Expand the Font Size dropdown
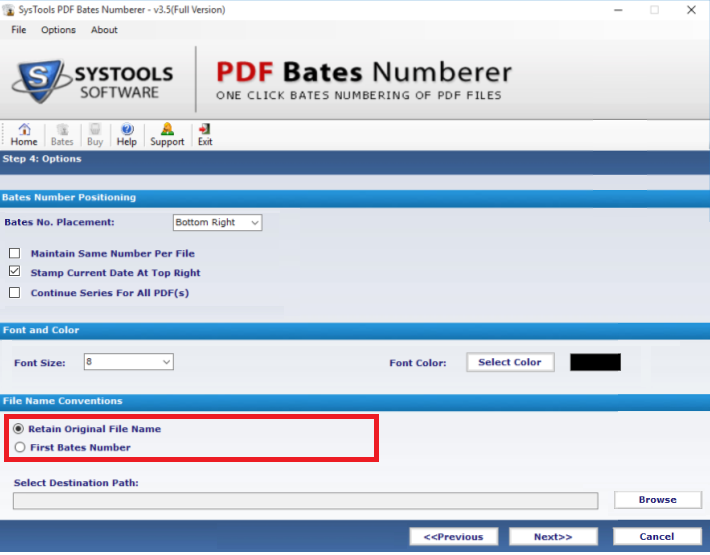This screenshot has width=710, height=555. (x=128, y=362)
